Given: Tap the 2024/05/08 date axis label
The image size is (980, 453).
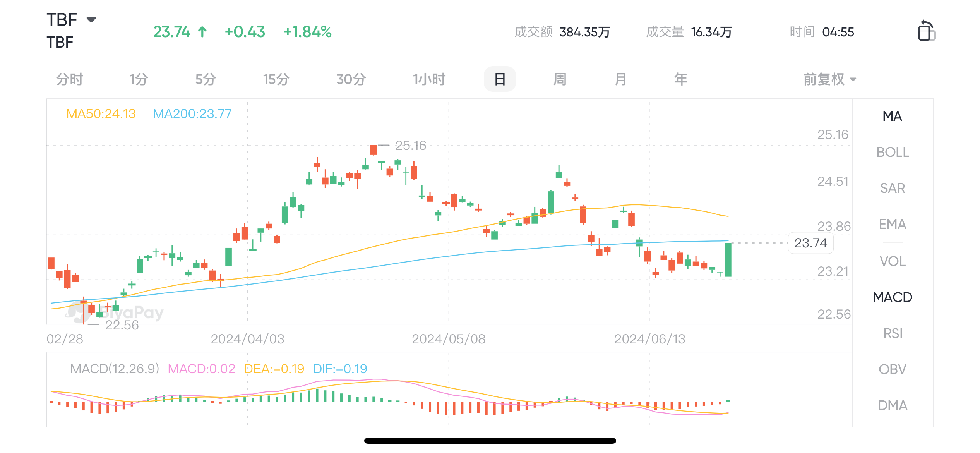Looking at the screenshot, I should coord(449,339).
